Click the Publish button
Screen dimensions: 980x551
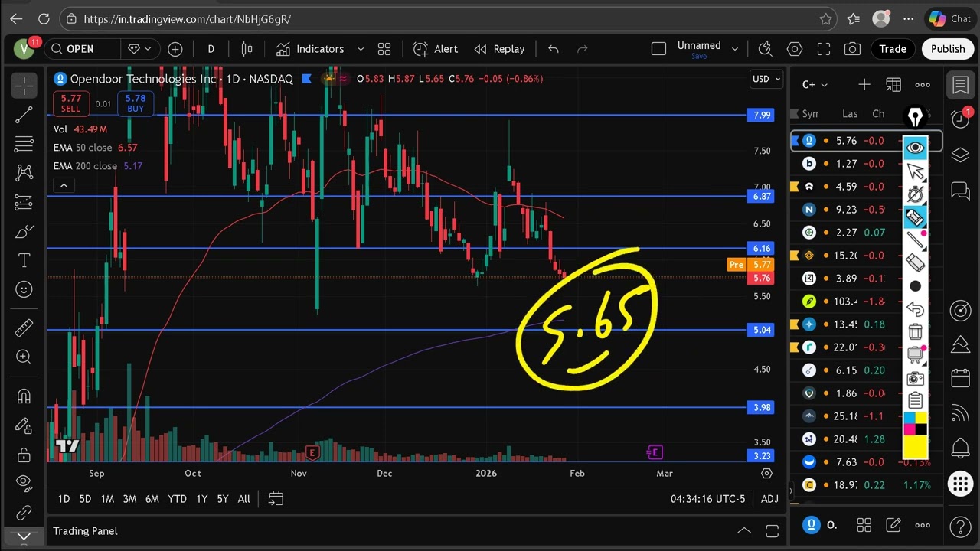click(x=948, y=49)
